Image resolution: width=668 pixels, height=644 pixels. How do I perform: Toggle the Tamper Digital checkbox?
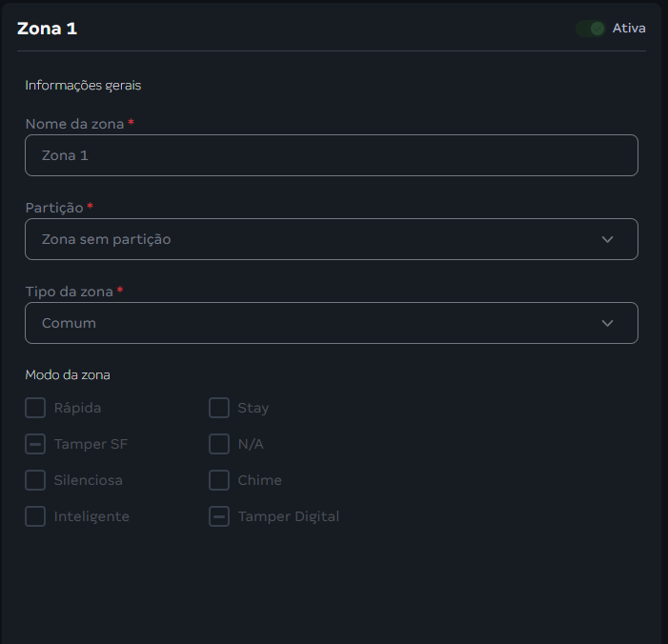[219, 516]
